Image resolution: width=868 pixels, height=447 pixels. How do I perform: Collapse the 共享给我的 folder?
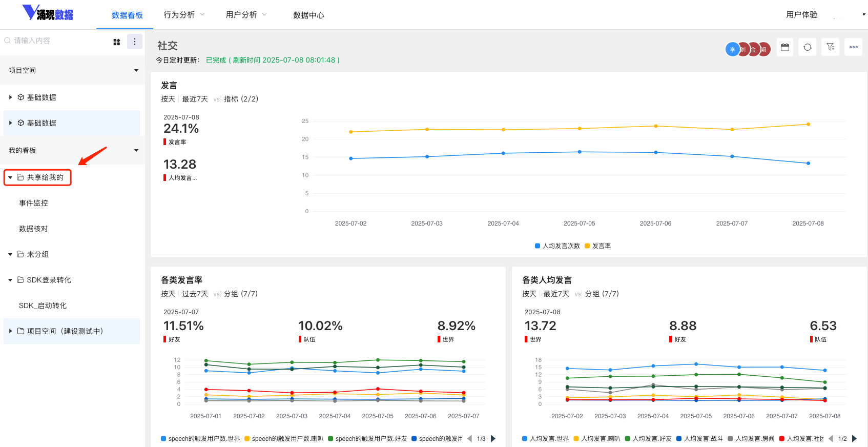pos(10,177)
